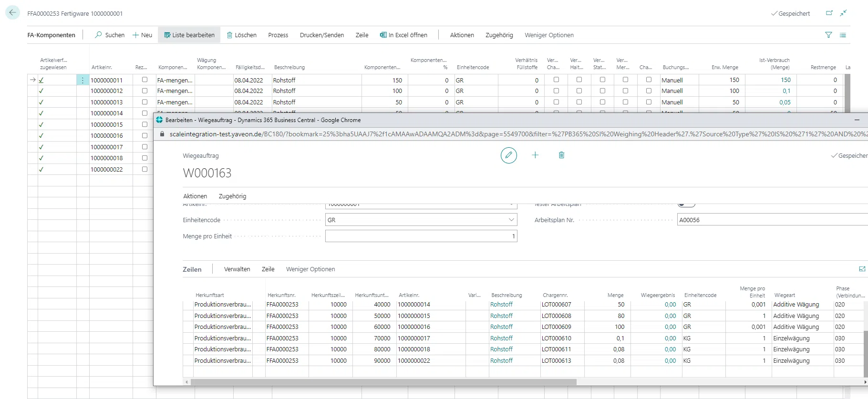Open Aktionen menu in FA-Komponenten toolbar

pos(462,35)
